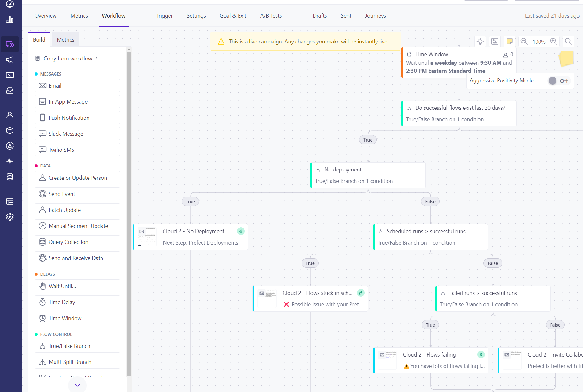583x392 pixels.
Task: Select the megaphone Broadcasts icon in sidebar
Action: coord(10,60)
